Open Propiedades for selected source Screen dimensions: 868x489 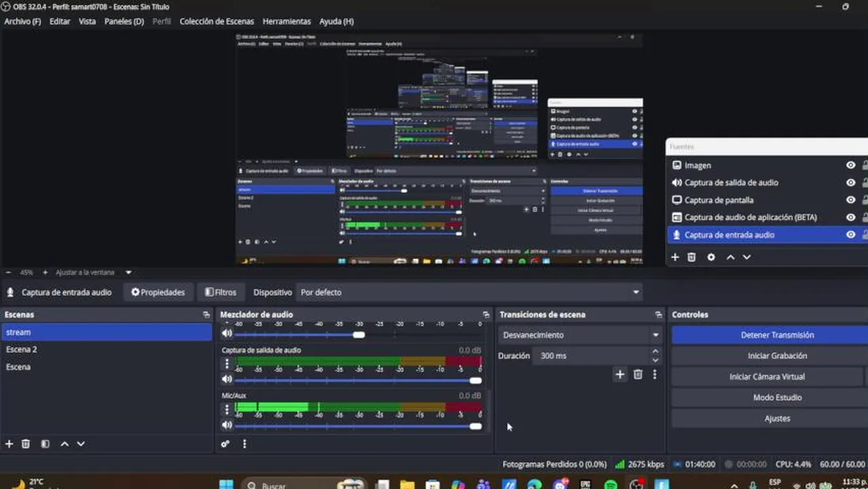tap(158, 292)
